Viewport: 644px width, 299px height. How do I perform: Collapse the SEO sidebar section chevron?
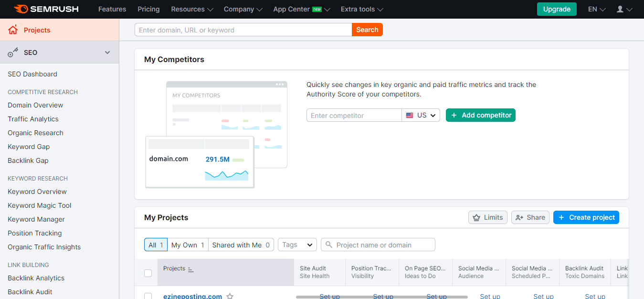click(107, 53)
